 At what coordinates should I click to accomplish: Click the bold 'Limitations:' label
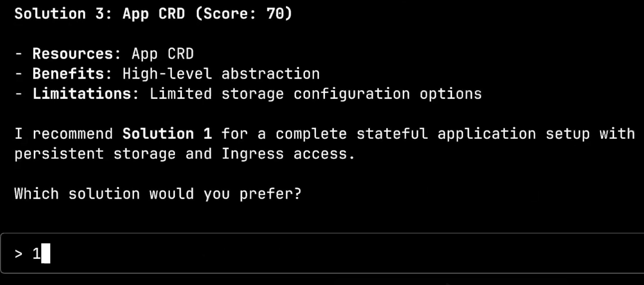pyautogui.click(x=86, y=94)
